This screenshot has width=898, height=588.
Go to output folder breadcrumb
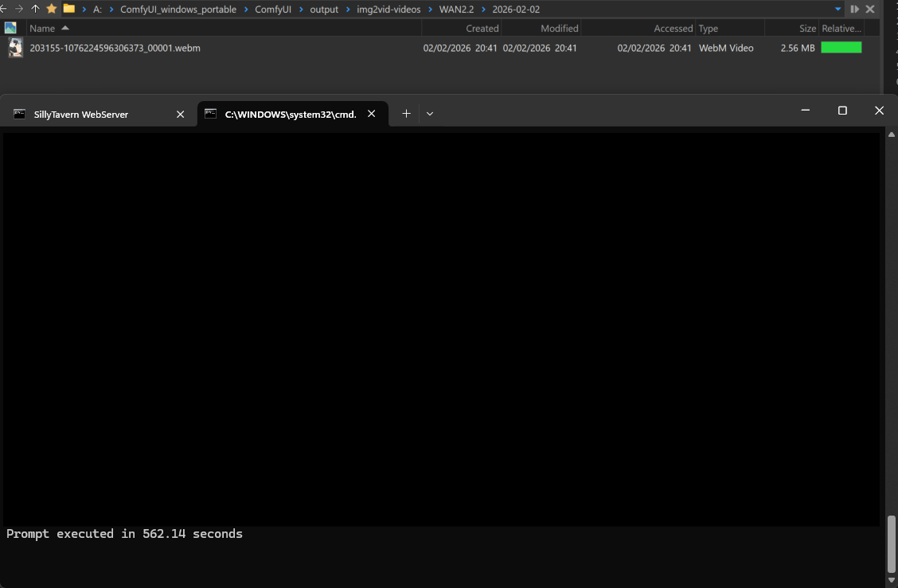click(x=324, y=10)
